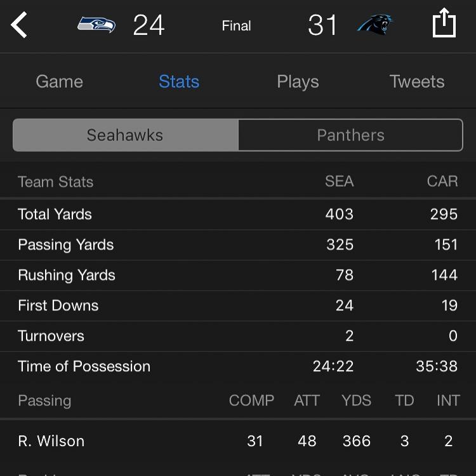This screenshot has height=476, width=476.
Task: Tap the Seahawks team logo
Action: click(x=96, y=25)
